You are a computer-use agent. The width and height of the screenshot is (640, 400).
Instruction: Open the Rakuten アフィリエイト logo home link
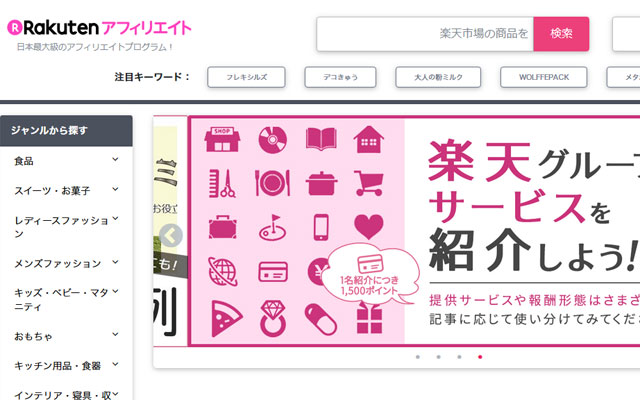100,28
